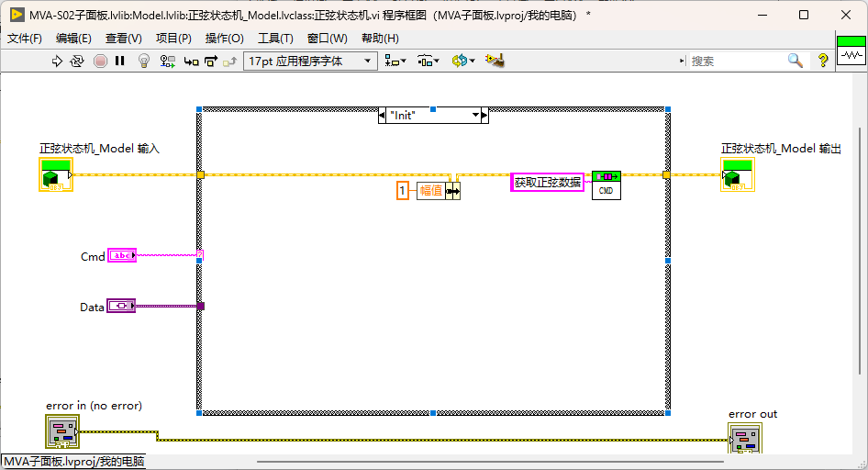Viewport: 868px width, 470px height.
Task: Select the Data variant terminal
Action: 121,306
